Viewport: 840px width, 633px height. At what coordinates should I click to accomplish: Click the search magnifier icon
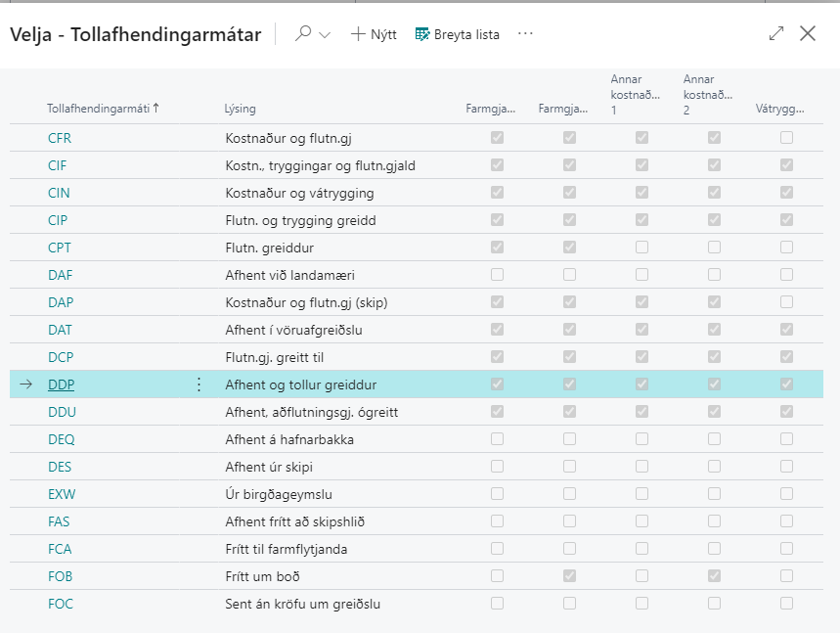coord(303,34)
